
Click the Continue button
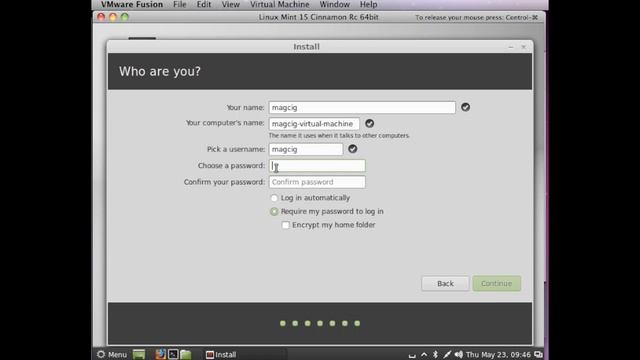click(x=497, y=283)
